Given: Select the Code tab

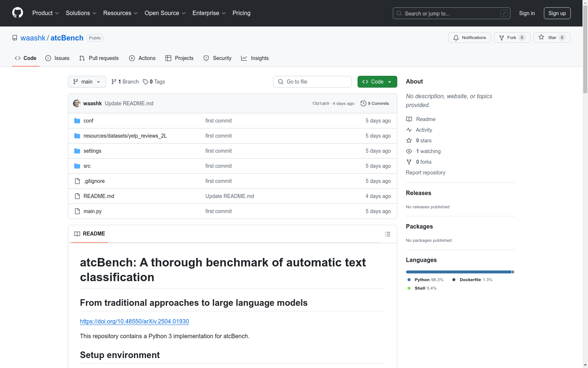Looking at the screenshot, I should click(26, 58).
